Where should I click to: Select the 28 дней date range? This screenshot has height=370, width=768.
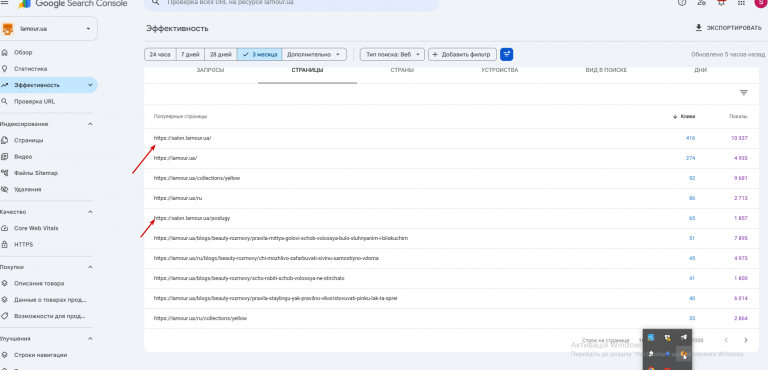(x=221, y=54)
